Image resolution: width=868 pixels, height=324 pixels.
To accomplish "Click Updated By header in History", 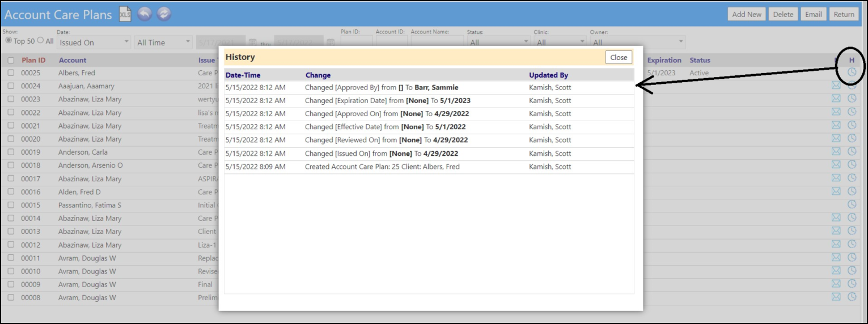I will [x=548, y=75].
